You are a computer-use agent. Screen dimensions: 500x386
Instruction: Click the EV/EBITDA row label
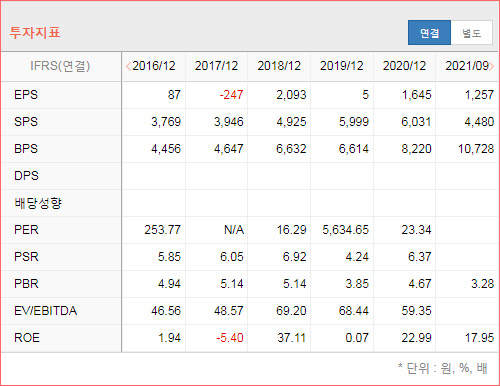[45, 311]
